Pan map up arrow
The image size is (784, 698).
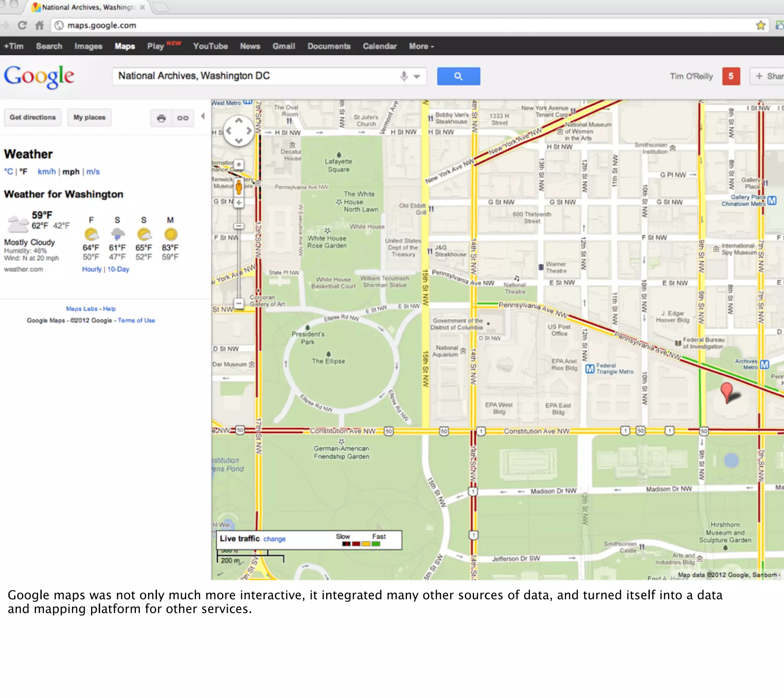tap(238, 121)
